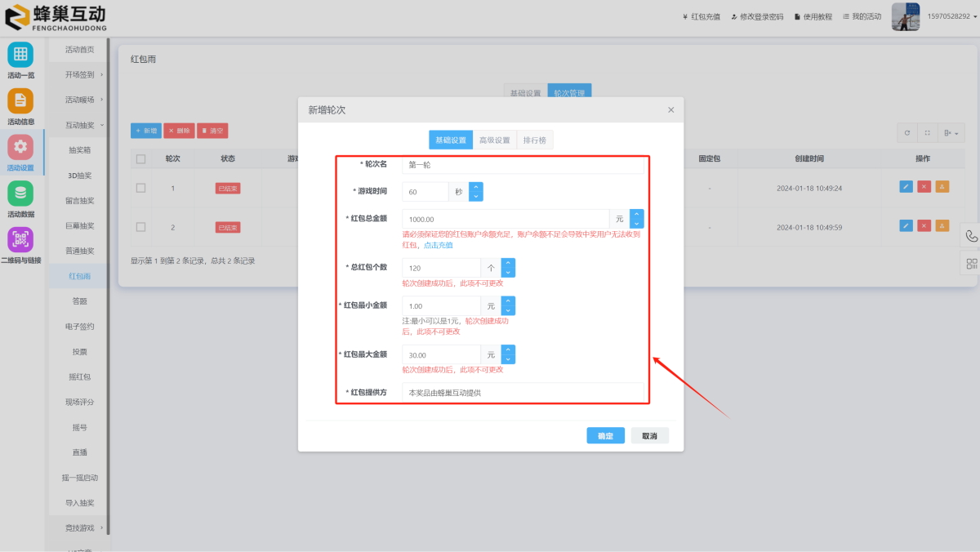980x552 pixels.
Task: Click the 点击充值 recharge link
Action: pyautogui.click(x=439, y=245)
